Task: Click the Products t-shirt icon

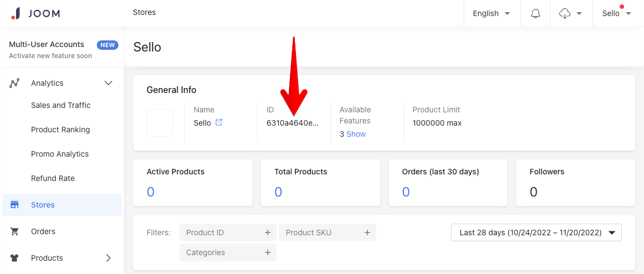Action: click(x=15, y=258)
